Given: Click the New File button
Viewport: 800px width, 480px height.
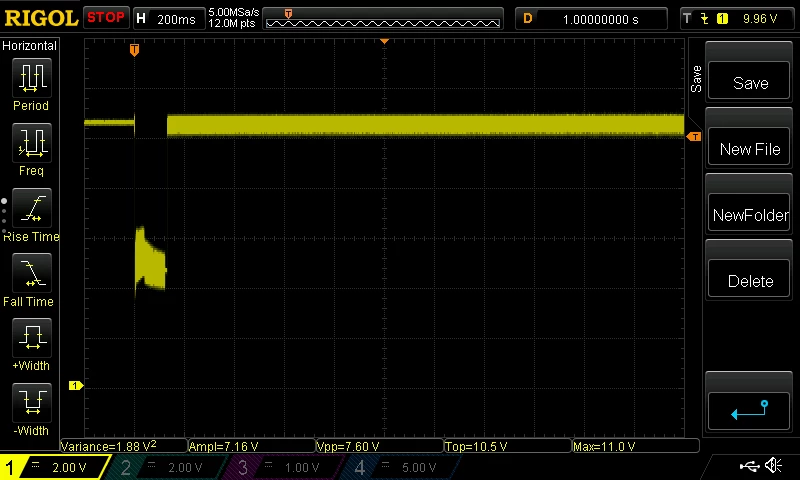Looking at the screenshot, I should coord(749,147).
